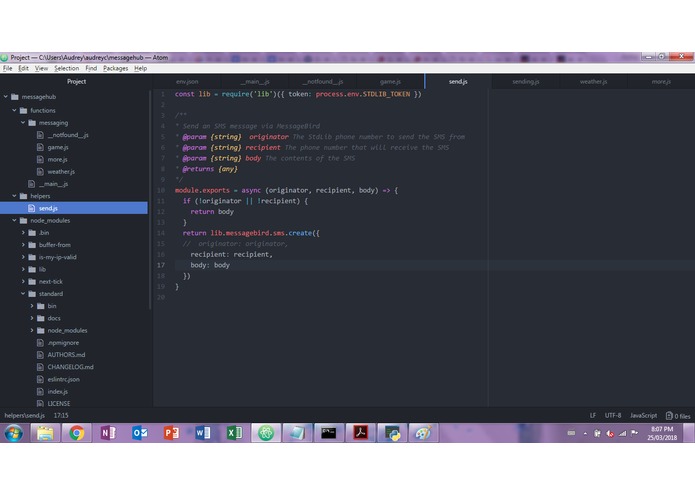Viewport: 695px width, 494px height.
Task: Click the JavaScript grammar selector
Action: pos(644,416)
